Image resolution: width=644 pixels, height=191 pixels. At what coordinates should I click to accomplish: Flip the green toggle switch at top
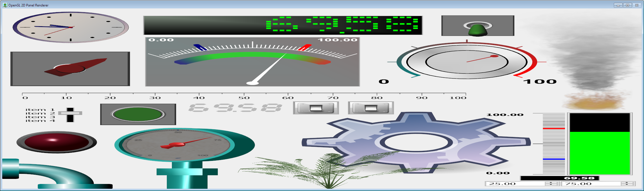pos(478,28)
